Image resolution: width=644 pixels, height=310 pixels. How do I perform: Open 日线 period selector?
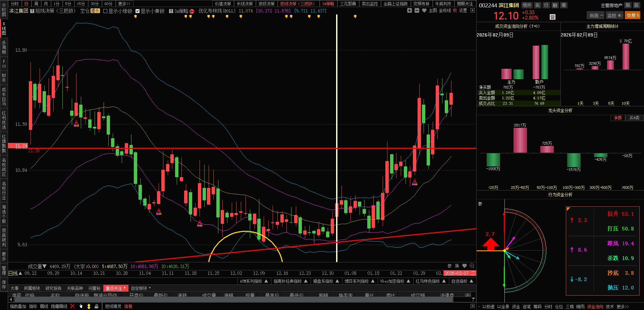coord(15,273)
